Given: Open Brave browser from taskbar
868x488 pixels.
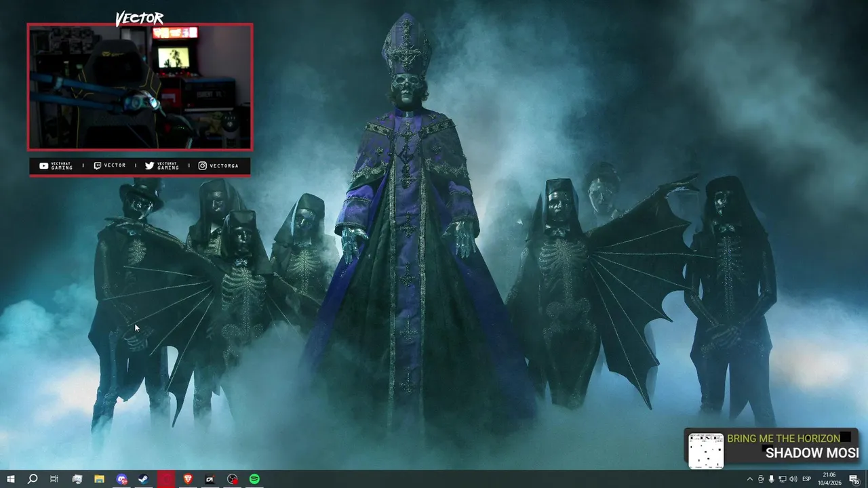Looking at the screenshot, I should (188, 479).
